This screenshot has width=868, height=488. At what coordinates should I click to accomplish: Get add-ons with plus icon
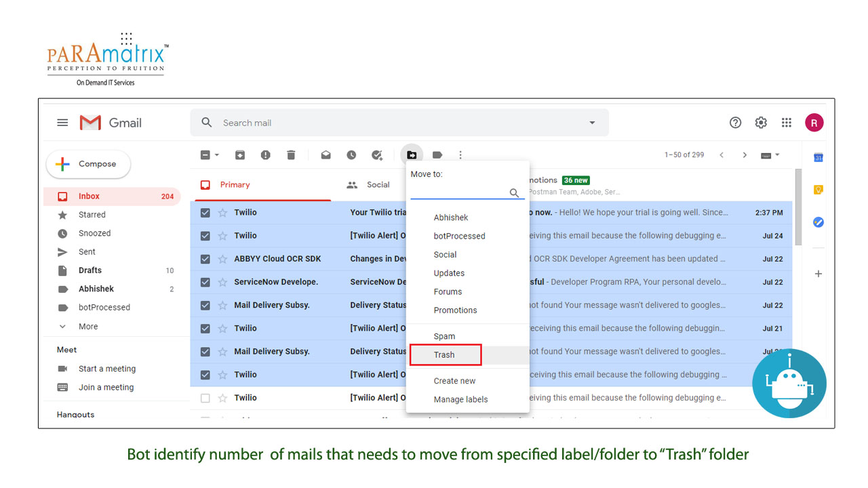click(x=818, y=274)
